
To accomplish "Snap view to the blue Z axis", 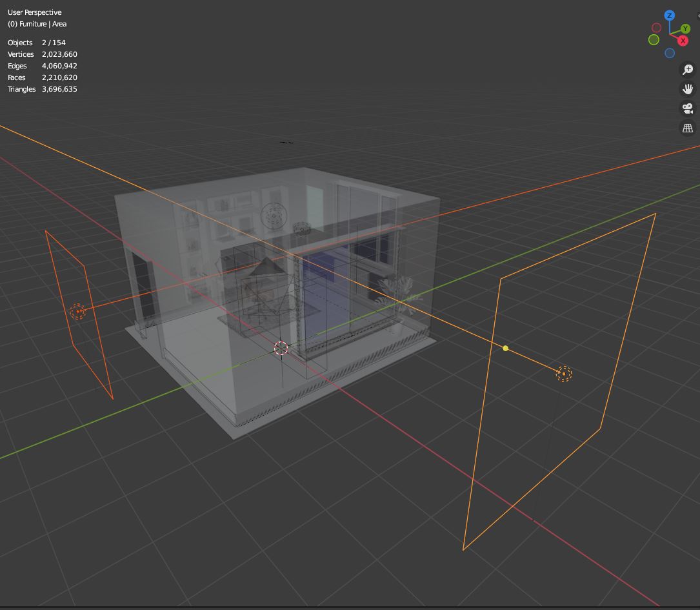I will (669, 15).
